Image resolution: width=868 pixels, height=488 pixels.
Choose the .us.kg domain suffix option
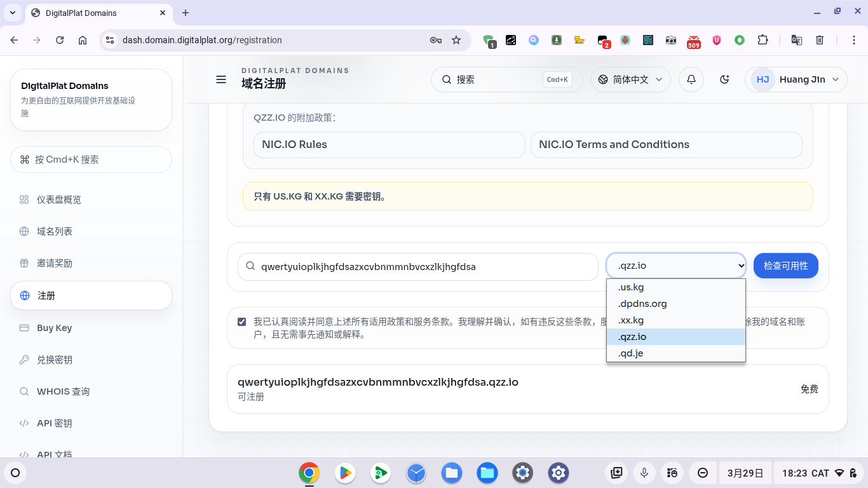point(631,287)
